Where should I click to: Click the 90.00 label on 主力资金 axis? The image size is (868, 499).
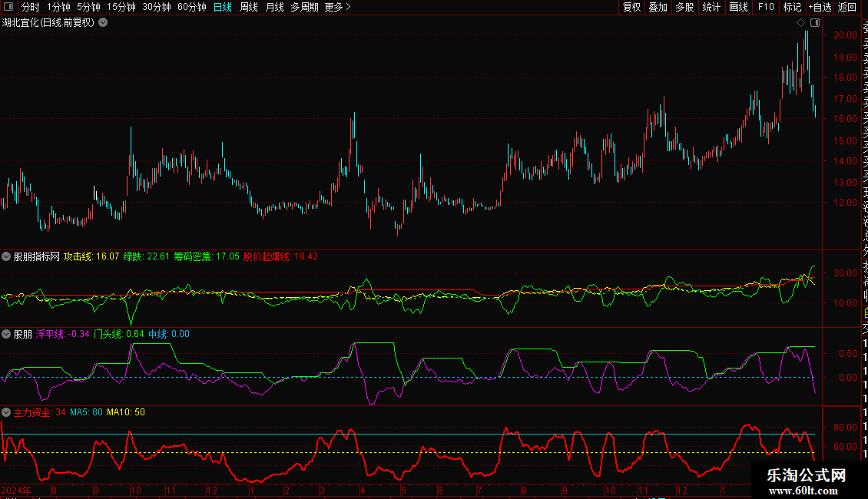tap(845, 428)
